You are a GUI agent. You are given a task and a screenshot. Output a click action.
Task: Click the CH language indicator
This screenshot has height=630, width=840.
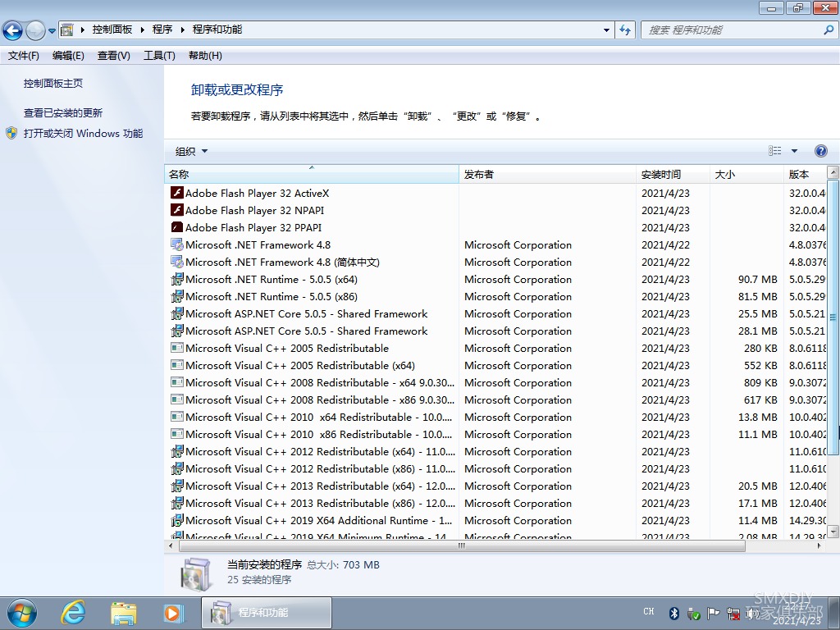(648, 612)
